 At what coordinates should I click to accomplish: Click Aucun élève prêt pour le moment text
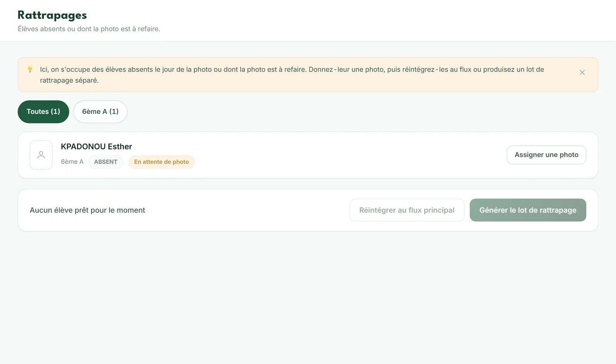(x=87, y=210)
